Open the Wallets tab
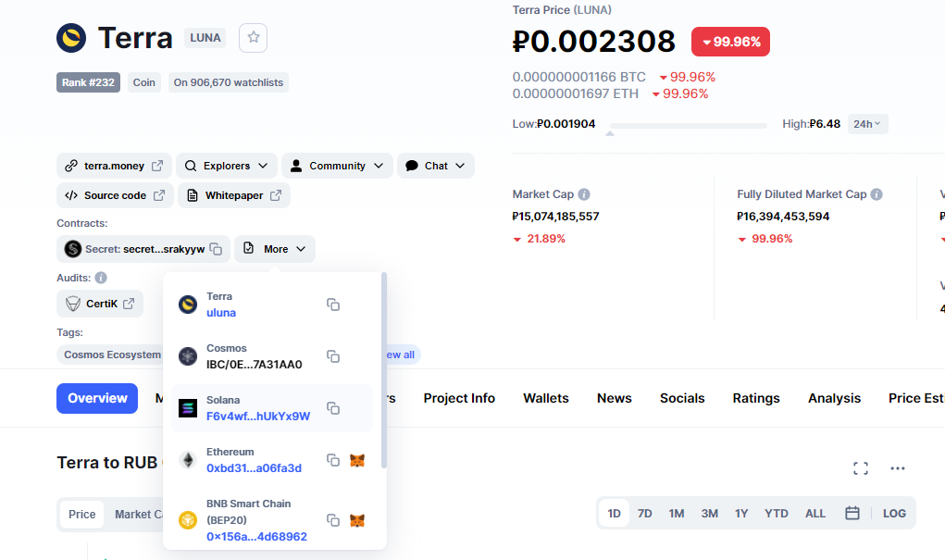Screen dimensions: 945x560 [546, 398]
